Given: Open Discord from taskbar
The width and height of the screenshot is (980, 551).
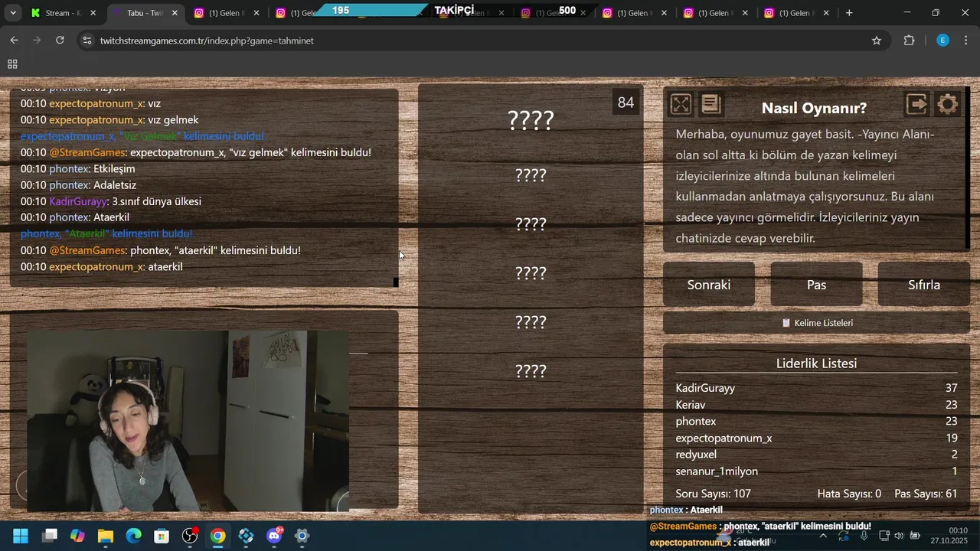Looking at the screenshot, I should [x=274, y=536].
